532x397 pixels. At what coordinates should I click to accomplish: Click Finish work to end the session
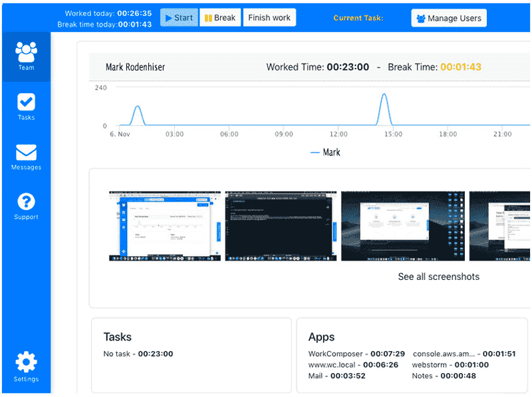pyautogui.click(x=269, y=17)
